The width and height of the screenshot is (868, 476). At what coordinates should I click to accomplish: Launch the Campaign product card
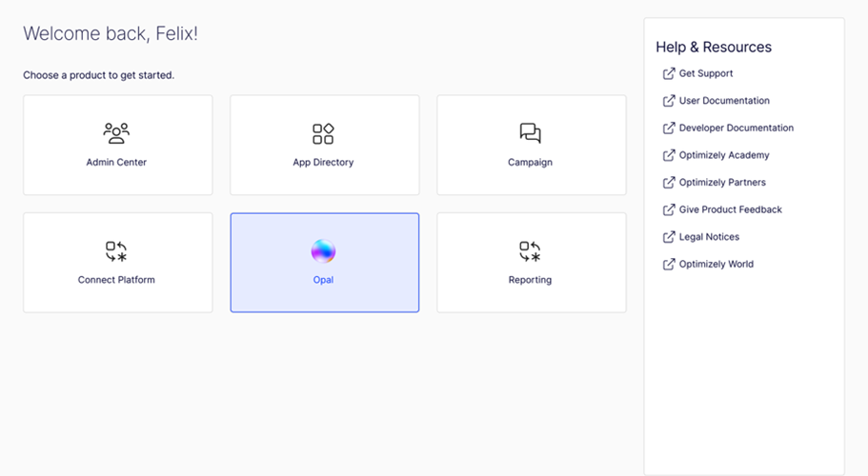click(531, 145)
